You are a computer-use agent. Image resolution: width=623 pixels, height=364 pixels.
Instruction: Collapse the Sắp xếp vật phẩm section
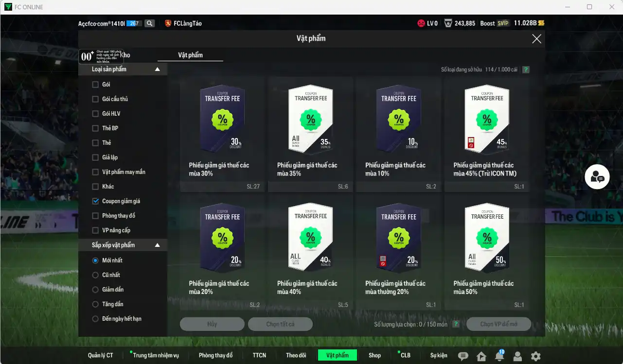coord(157,245)
